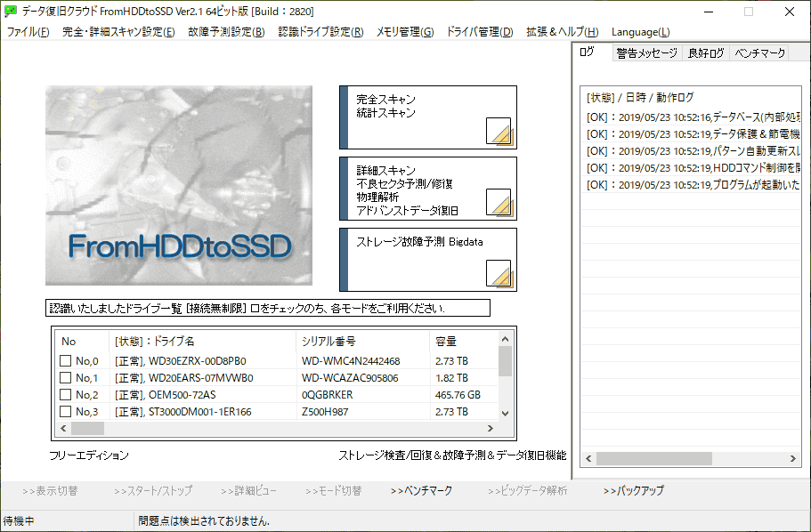Switch to 警告メッセージ tab

click(647, 53)
